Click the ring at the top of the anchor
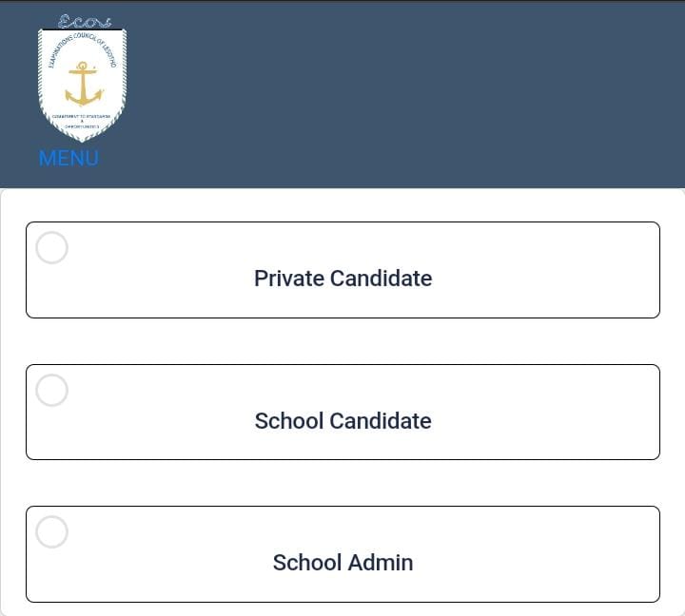 click(83, 65)
